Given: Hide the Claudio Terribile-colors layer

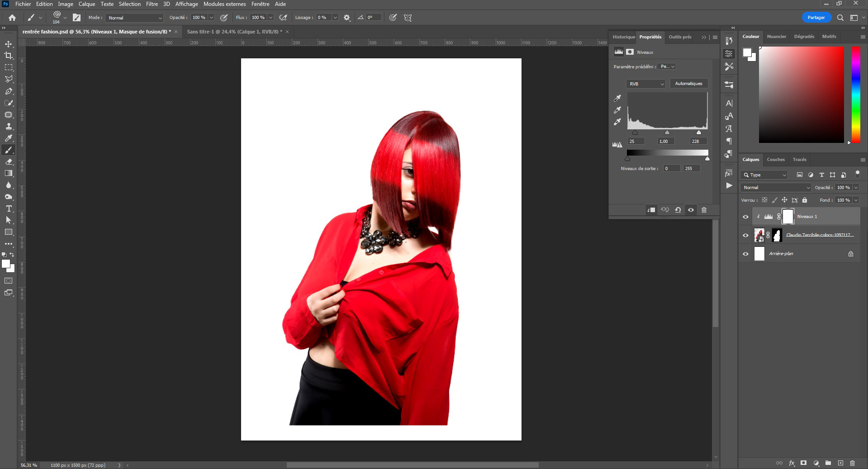Looking at the screenshot, I should pyautogui.click(x=745, y=235).
